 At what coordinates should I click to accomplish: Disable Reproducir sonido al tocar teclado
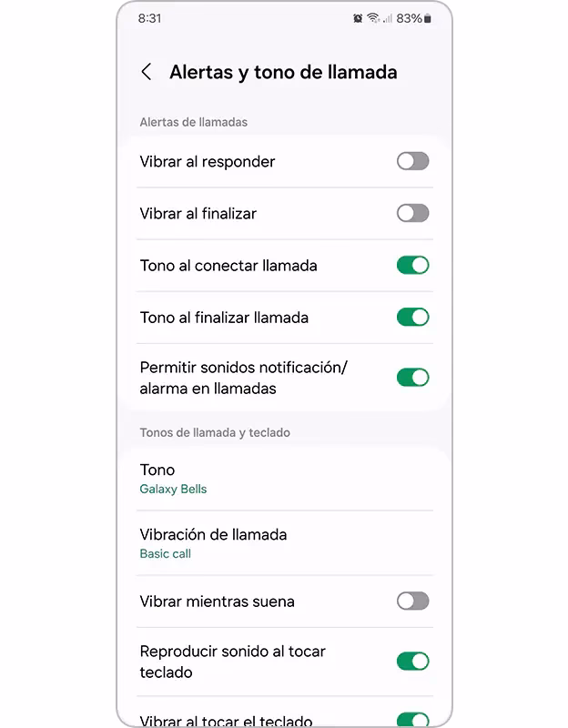(411, 661)
